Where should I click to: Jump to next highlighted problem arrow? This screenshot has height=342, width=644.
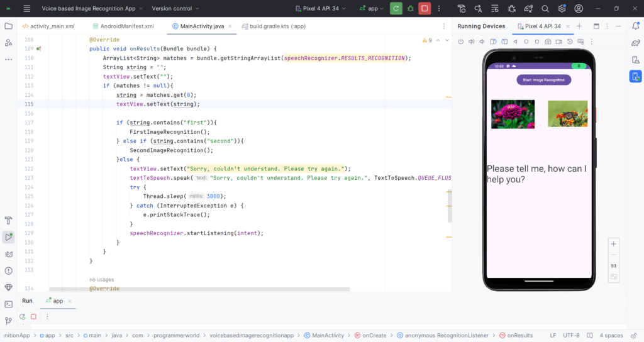(447, 41)
